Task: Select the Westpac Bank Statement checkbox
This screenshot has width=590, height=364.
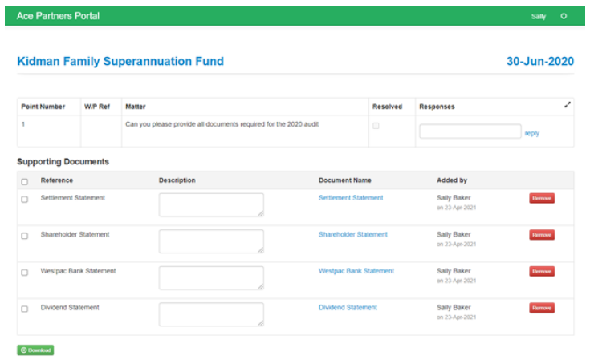Action: tap(24, 273)
